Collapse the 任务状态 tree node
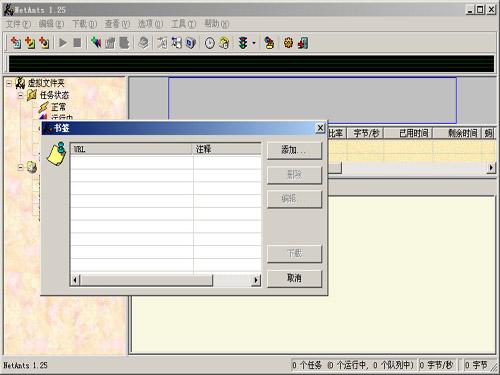 pyautogui.click(x=21, y=96)
